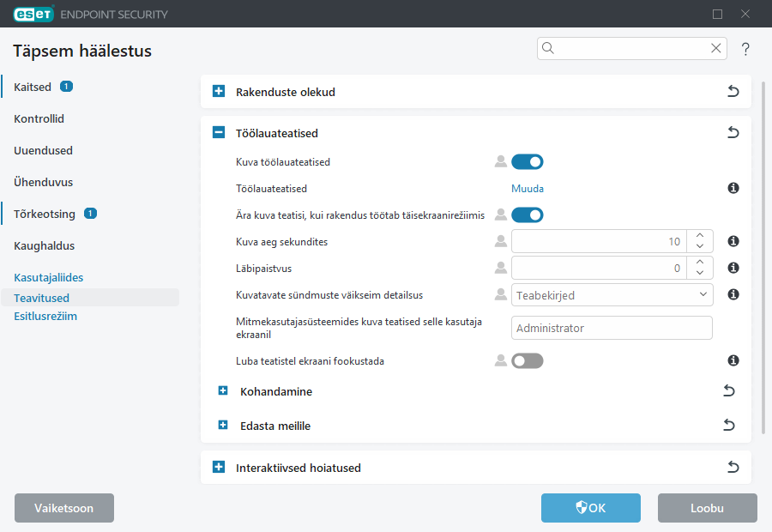Screen dimensions: 772x532
Task: Open the Kaitsed badge showing 1
Action: point(66,87)
